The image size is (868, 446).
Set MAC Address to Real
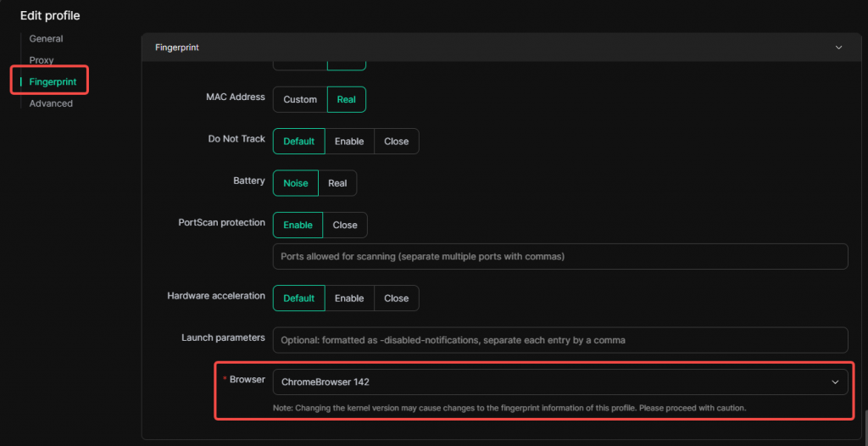tap(347, 99)
